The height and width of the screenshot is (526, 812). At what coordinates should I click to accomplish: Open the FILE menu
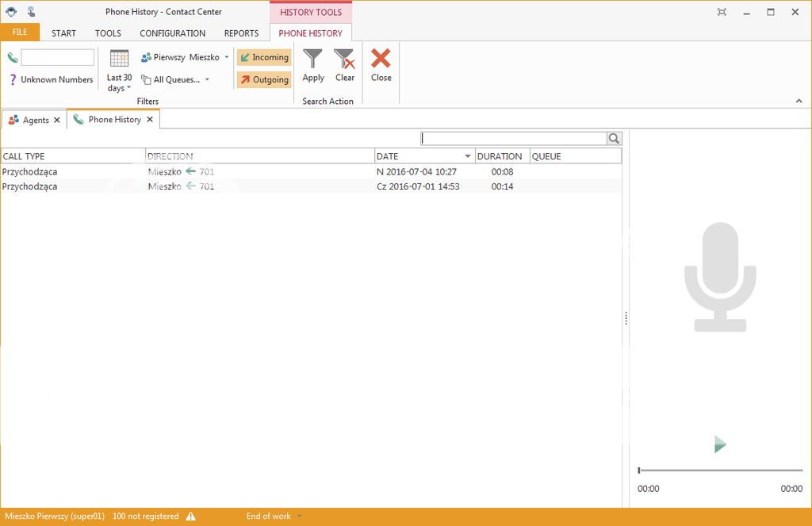pyautogui.click(x=20, y=33)
